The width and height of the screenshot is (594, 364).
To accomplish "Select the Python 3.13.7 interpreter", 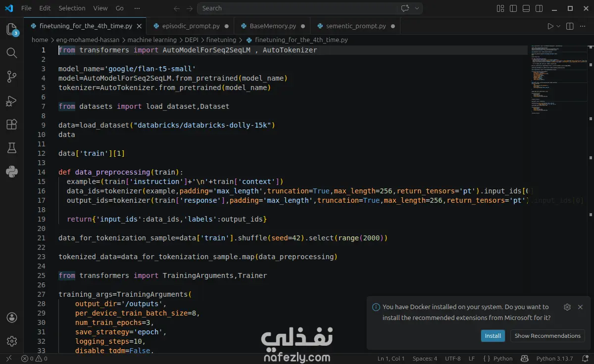I will click(x=554, y=359).
